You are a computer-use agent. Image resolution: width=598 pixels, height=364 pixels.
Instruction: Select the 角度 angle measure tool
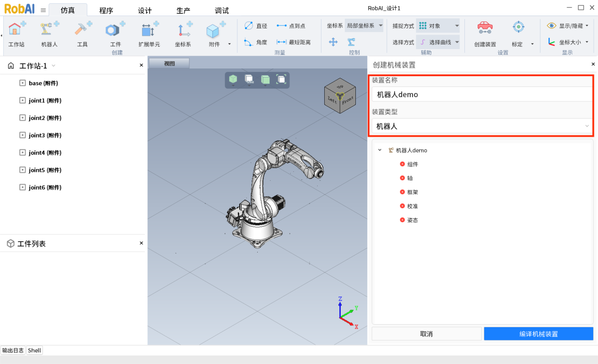coord(255,42)
